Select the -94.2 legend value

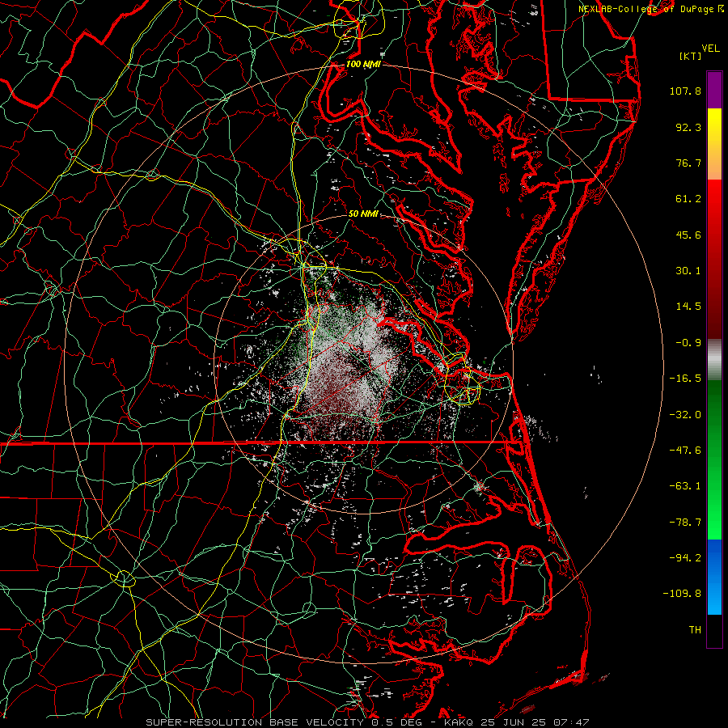[685, 558]
